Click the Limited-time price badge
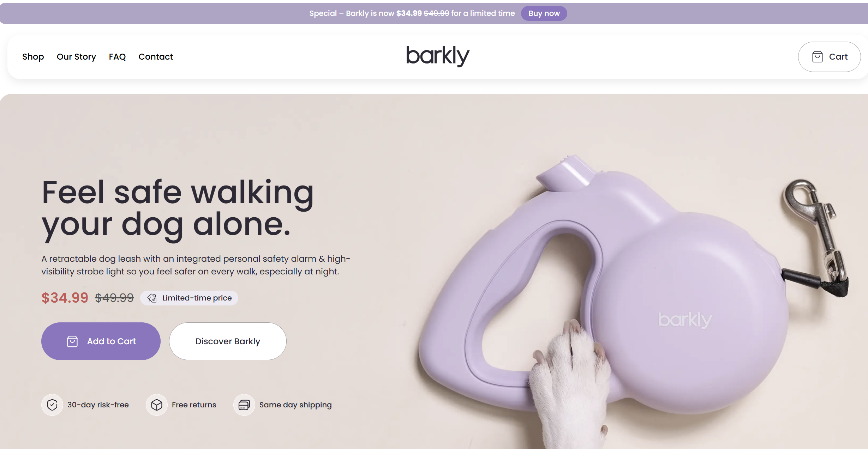 coord(189,298)
